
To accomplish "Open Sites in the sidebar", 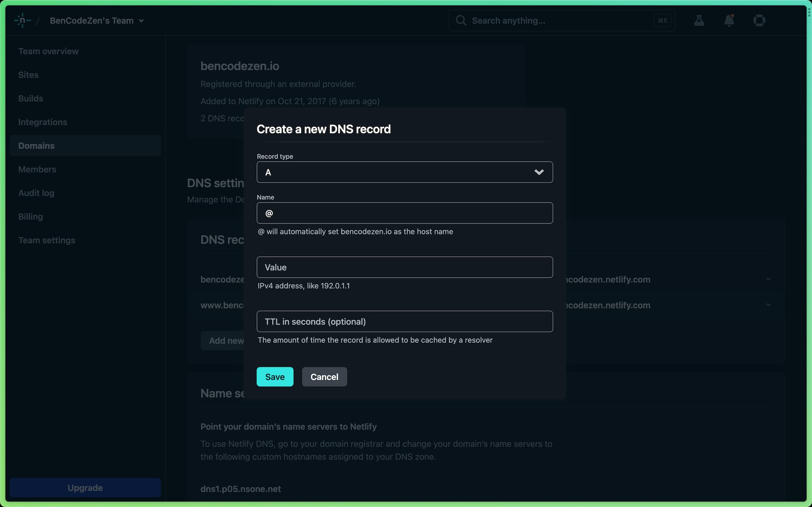I will [x=28, y=75].
